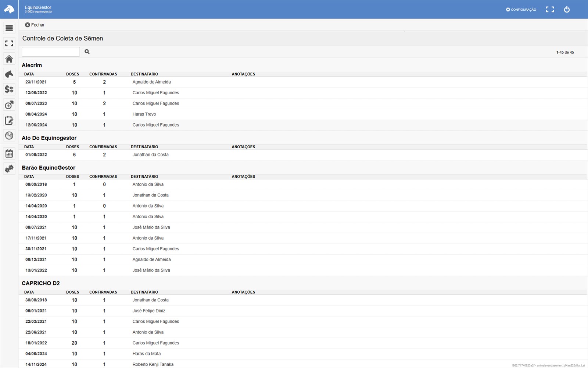Click the DATA column header under Alecrim
This screenshot has width=588, height=368.
point(29,74)
